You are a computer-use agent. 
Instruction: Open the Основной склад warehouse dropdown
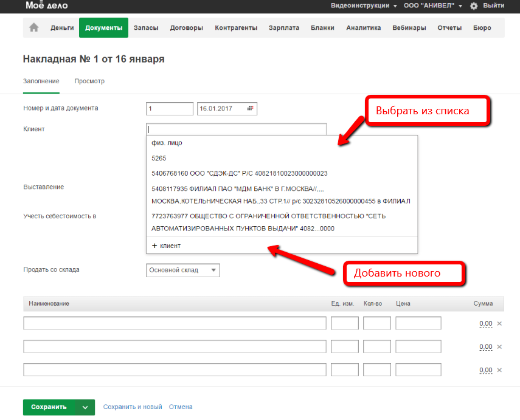click(183, 270)
